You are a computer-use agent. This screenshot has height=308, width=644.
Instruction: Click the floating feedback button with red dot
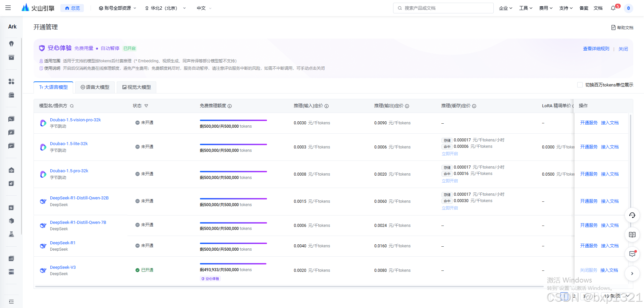click(x=632, y=254)
